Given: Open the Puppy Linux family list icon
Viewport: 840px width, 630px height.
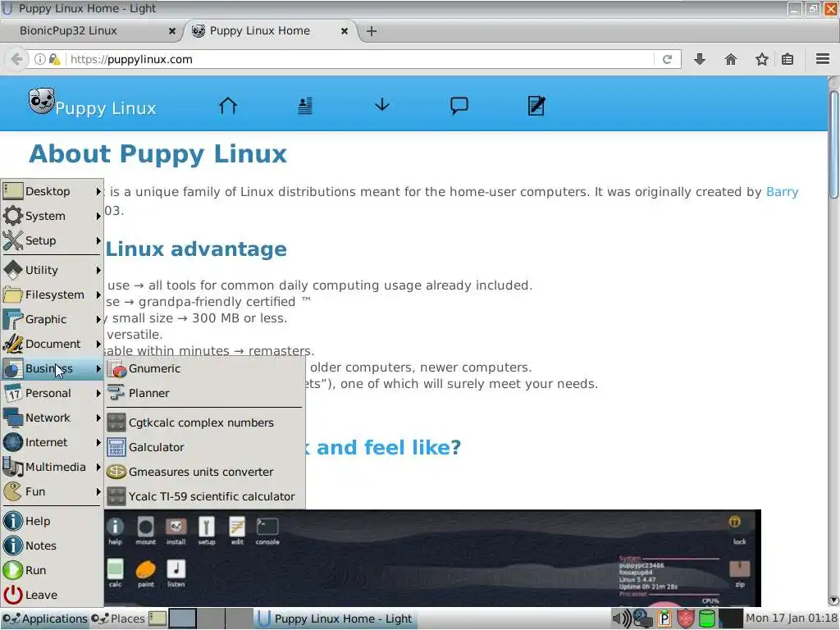Looking at the screenshot, I should [x=305, y=106].
